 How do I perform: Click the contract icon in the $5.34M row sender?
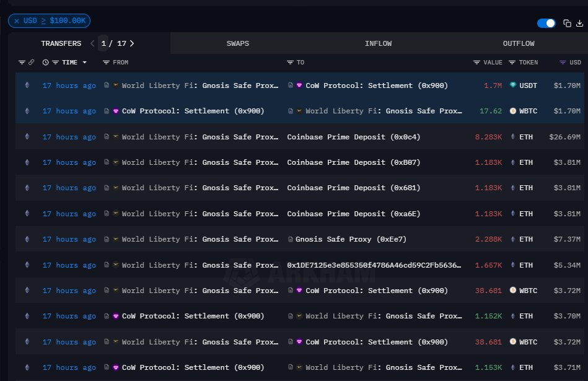pos(107,265)
